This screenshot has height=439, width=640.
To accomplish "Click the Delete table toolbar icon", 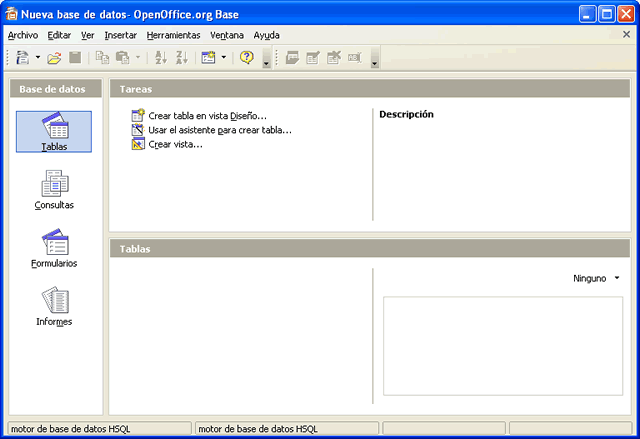I will pos(334,58).
